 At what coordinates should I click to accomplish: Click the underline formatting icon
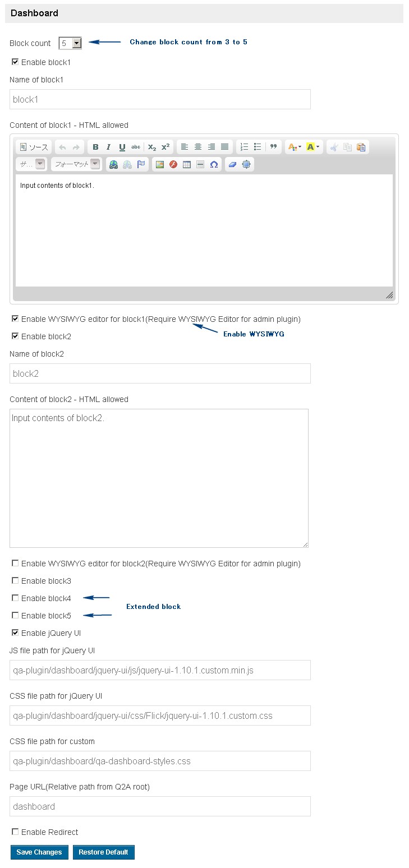pyautogui.click(x=122, y=147)
